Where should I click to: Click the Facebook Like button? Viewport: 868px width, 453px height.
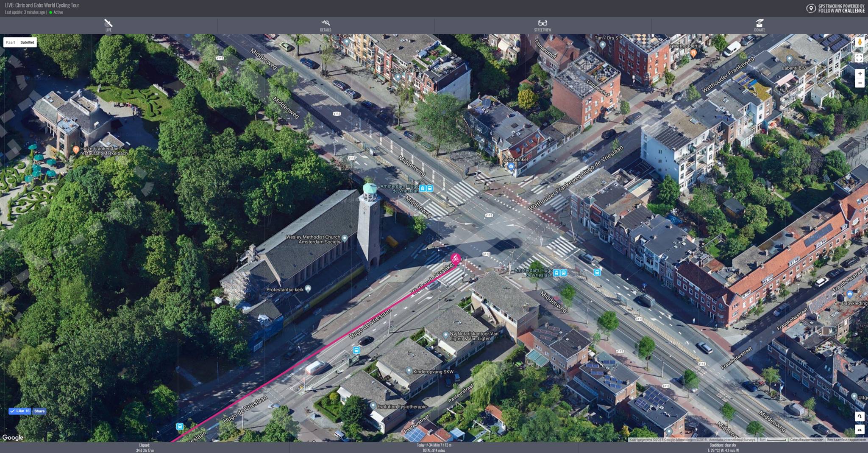coord(20,411)
